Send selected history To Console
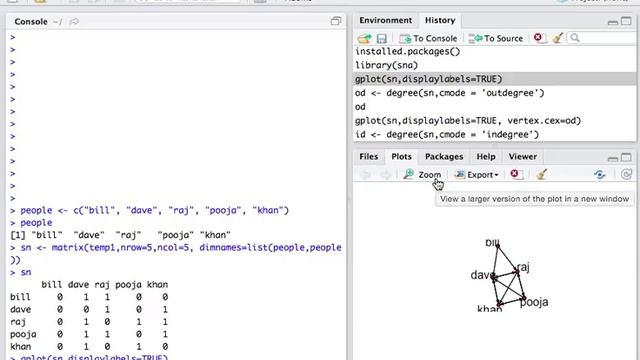 click(428, 38)
